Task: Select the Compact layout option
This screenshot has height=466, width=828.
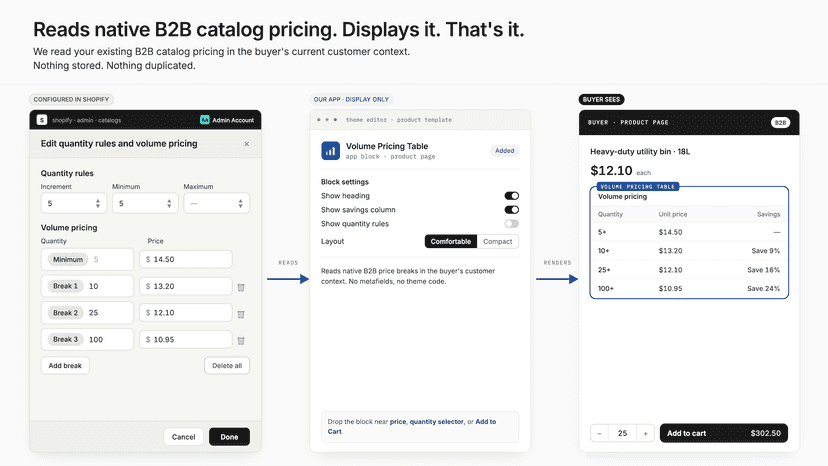Action: coord(497,241)
